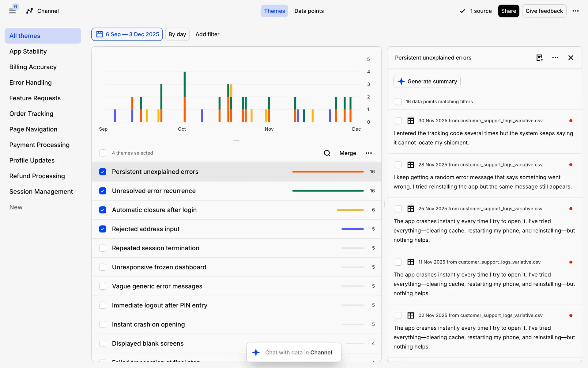The width and height of the screenshot is (588, 368).
Task: Switch to the Data points tab
Action: (309, 11)
